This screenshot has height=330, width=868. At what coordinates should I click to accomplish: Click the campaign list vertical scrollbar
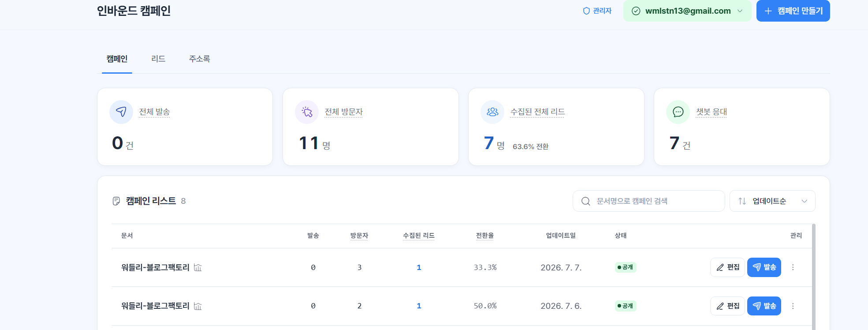point(814,277)
